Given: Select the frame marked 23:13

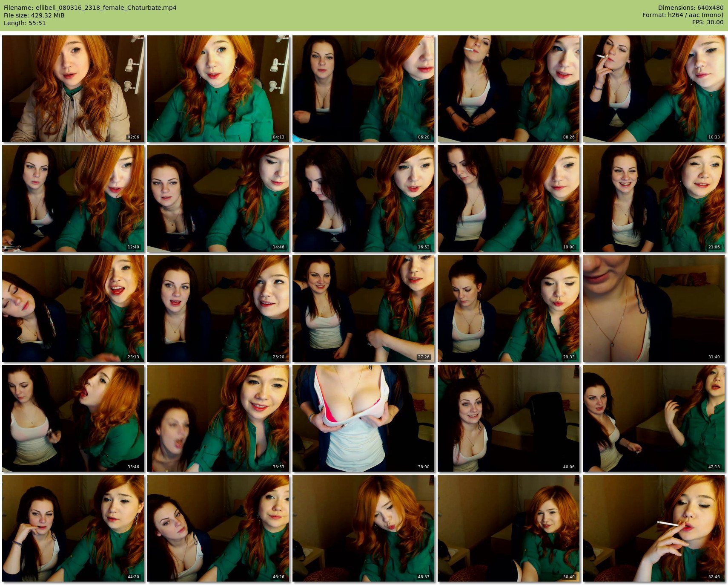Looking at the screenshot, I should (x=73, y=308).
